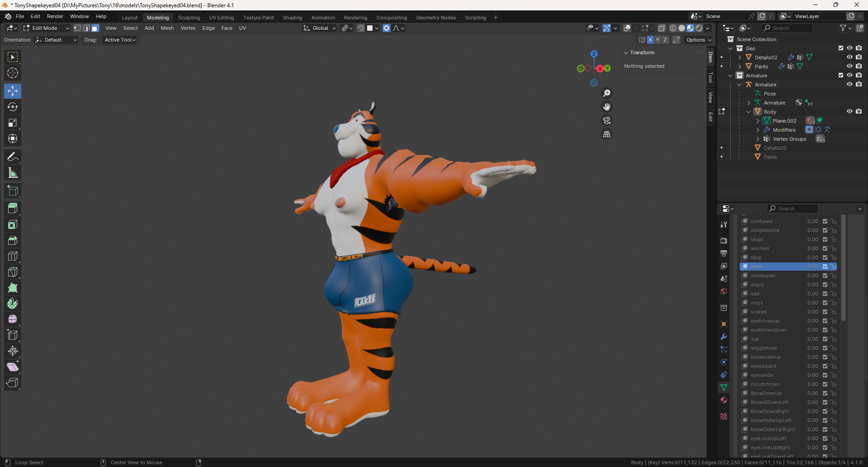Switch to vertex select mode

[x=77, y=28]
